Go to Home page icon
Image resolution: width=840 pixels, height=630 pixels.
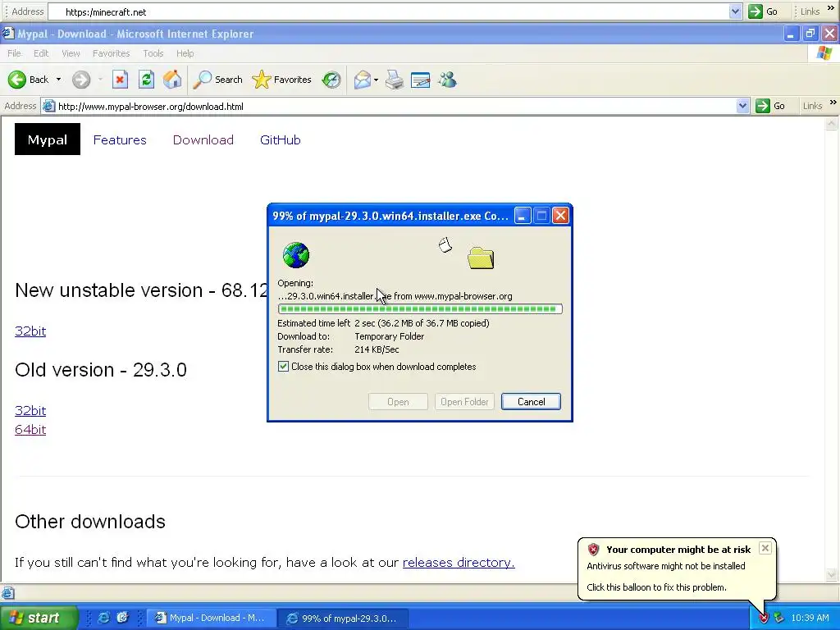(x=172, y=80)
